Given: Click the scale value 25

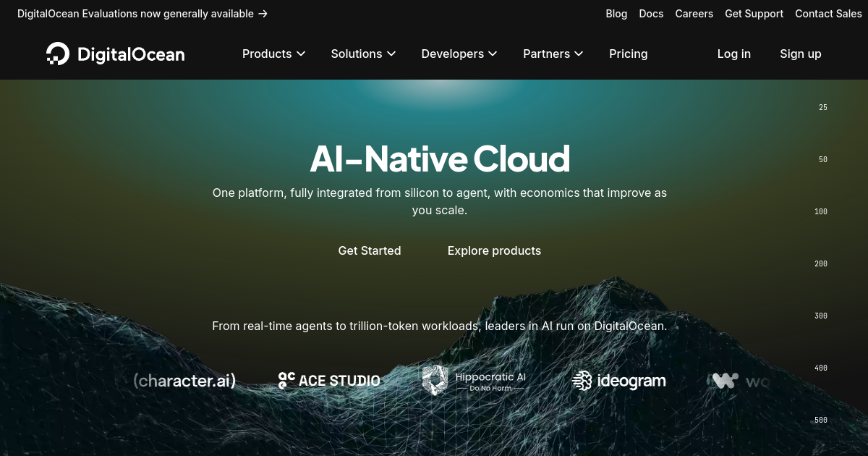Looking at the screenshot, I should [823, 107].
